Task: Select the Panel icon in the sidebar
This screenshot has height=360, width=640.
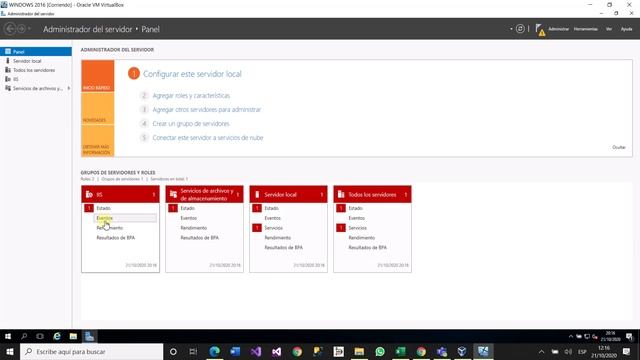Action: point(8,52)
